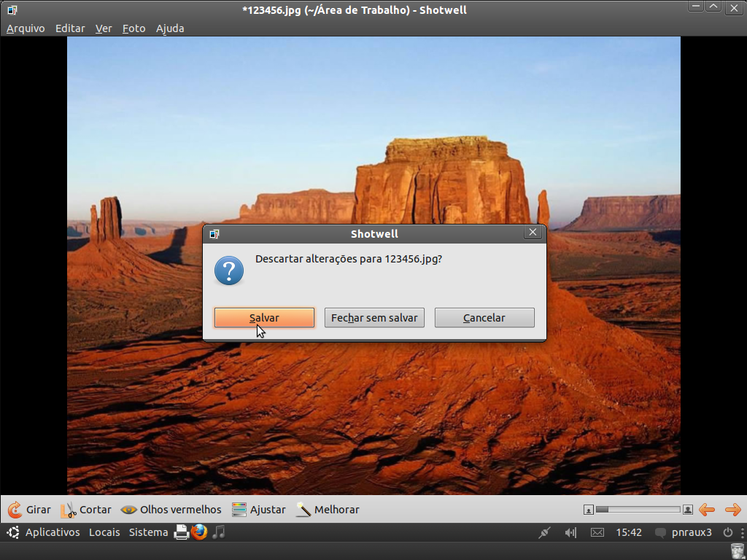Apply the Melhorar enhance tool

328,510
